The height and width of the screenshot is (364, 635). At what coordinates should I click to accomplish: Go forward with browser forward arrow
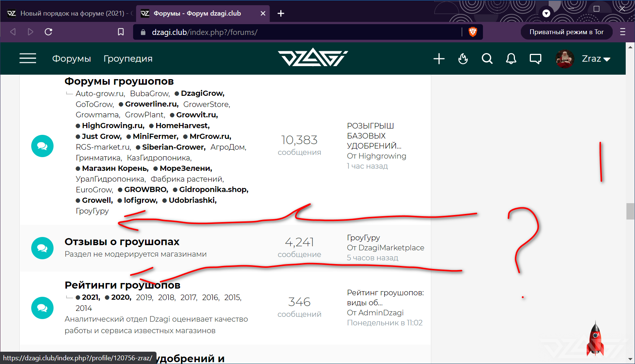pyautogui.click(x=30, y=32)
